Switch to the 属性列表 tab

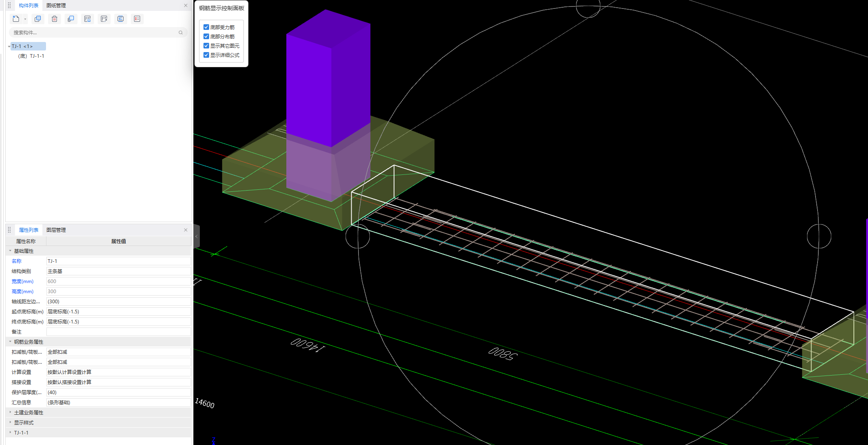click(29, 230)
